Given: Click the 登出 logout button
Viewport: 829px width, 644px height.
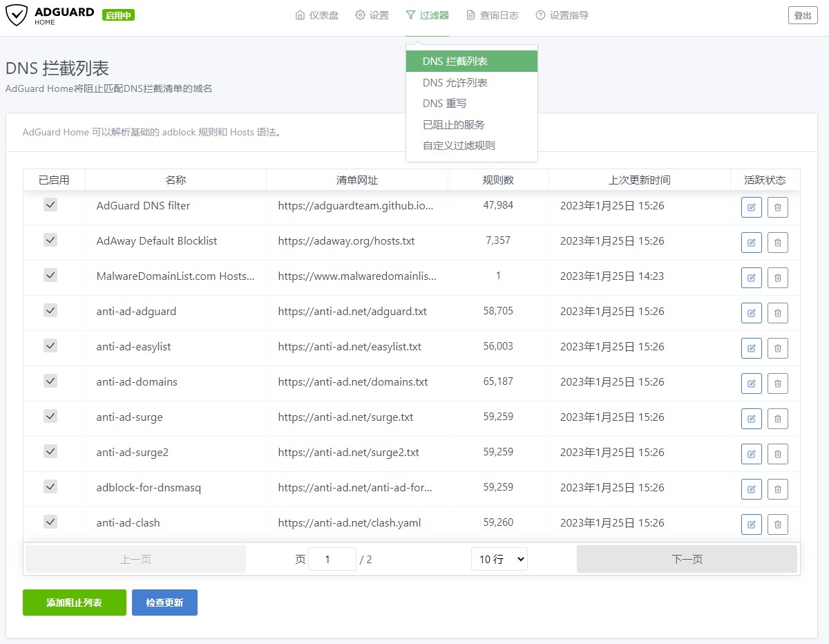Looking at the screenshot, I should pyautogui.click(x=803, y=15).
